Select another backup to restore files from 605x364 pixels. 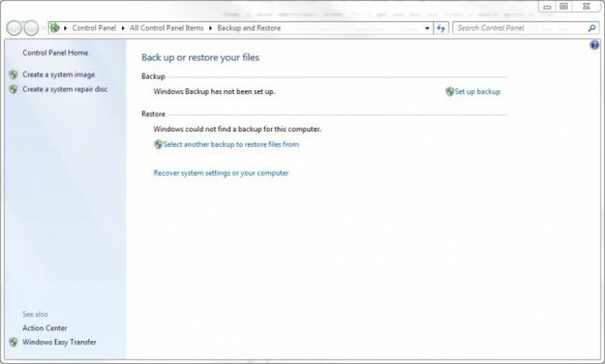[x=231, y=144]
